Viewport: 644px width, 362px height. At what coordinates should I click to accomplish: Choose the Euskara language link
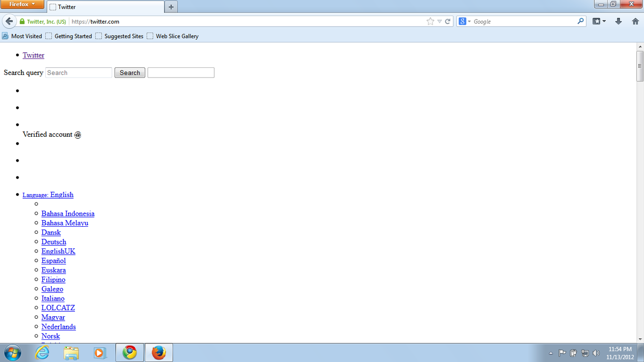pyautogui.click(x=53, y=270)
